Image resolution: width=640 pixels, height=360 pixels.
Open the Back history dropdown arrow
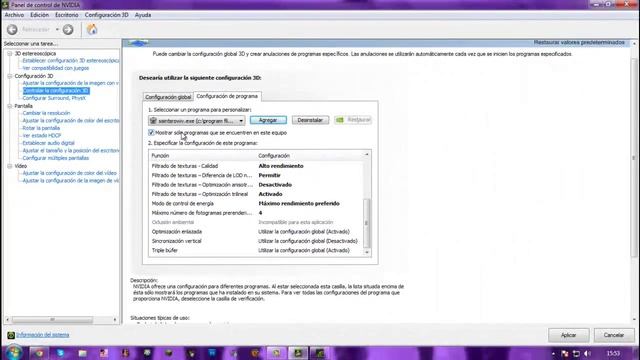[57, 29]
